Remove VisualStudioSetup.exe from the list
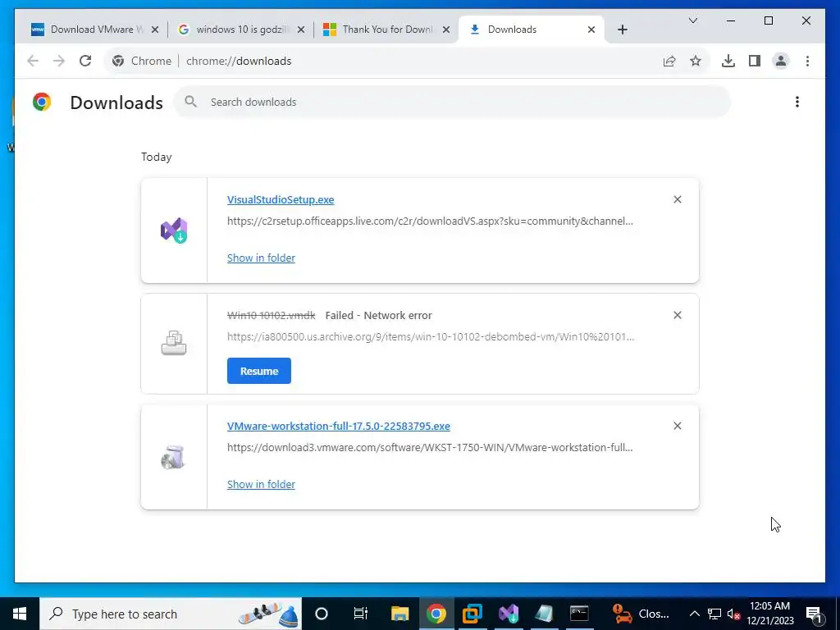Image resolution: width=840 pixels, height=630 pixels. [x=677, y=199]
